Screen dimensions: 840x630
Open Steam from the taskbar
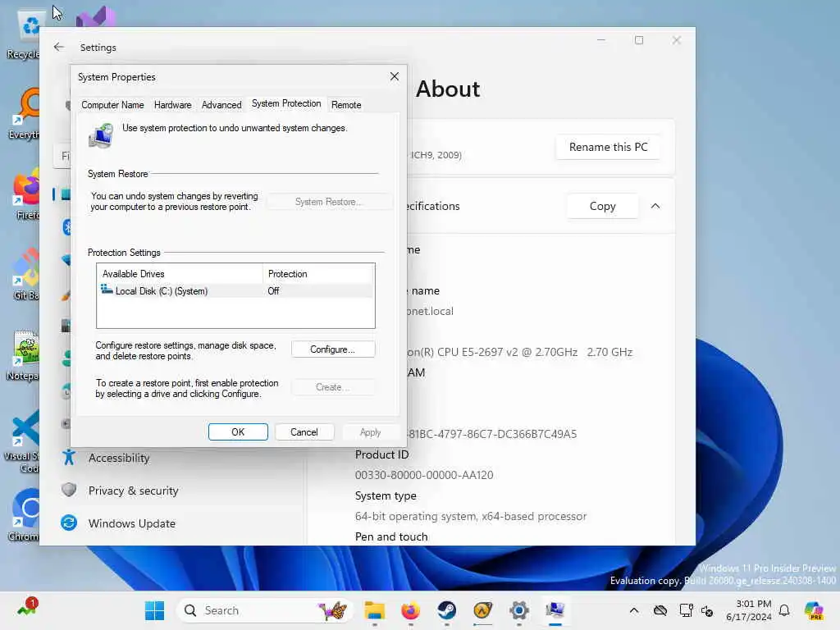click(447, 610)
